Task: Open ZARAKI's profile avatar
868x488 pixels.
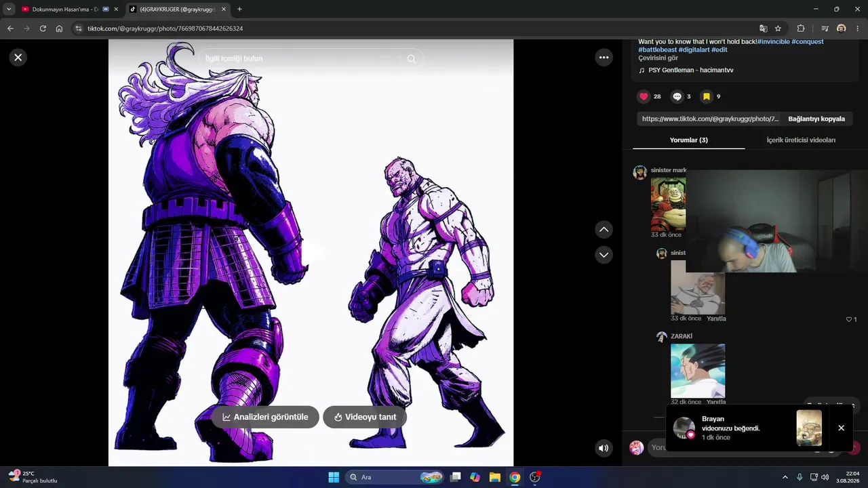Action: 662,337
